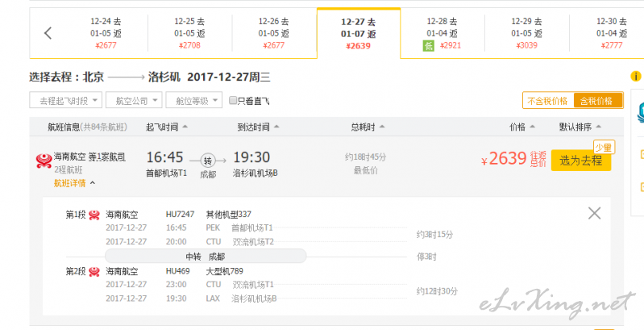Click the previous dates left arrow
The height and width of the screenshot is (330, 644).
(48, 33)
